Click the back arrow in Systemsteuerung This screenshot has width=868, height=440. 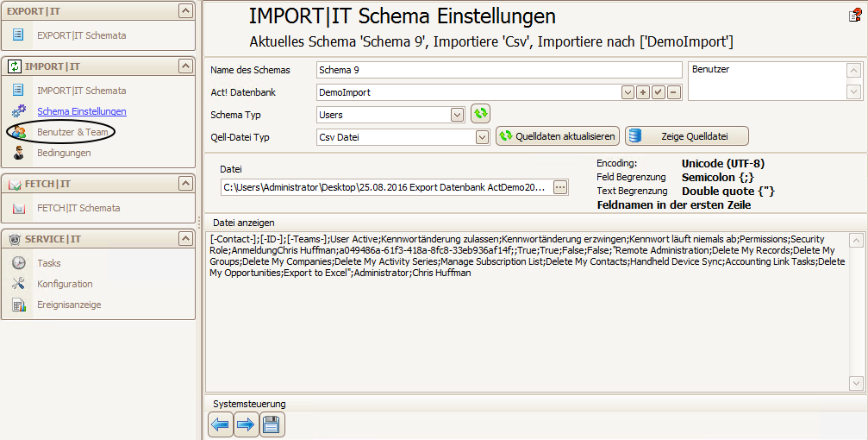pyautogui.click(x=221, y=425)
